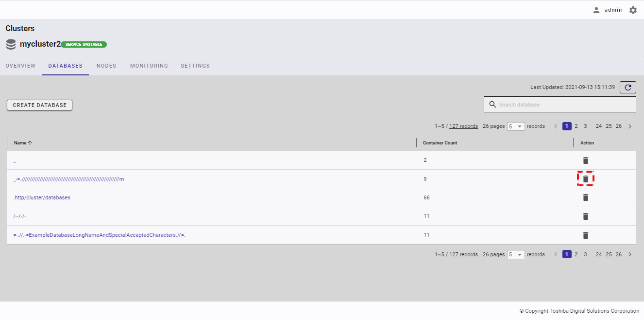Open .http/cluster/databases database link

tap(42, 197)
